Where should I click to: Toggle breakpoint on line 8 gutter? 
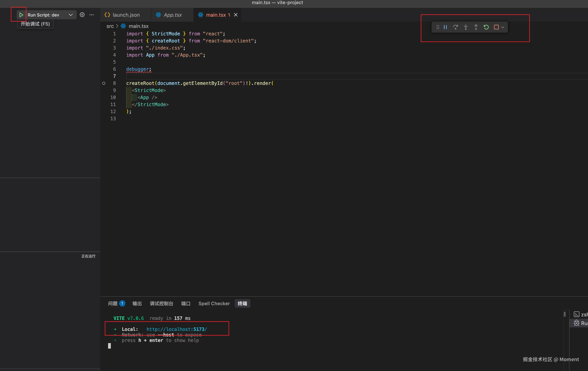(104, 83)
